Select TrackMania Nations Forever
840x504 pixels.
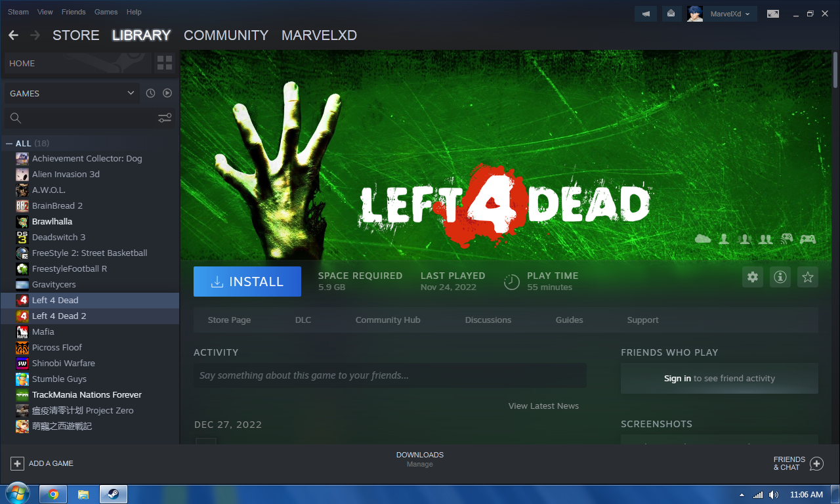(90, 395)
